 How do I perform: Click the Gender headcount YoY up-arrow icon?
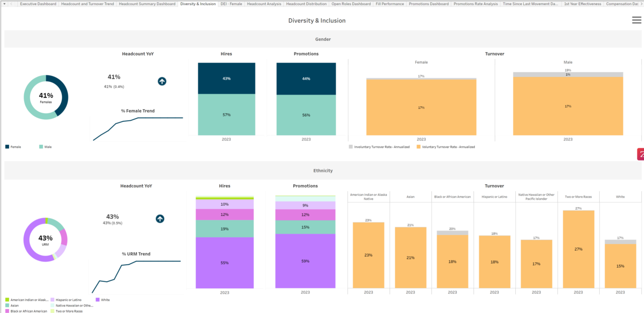coord(162,81)
